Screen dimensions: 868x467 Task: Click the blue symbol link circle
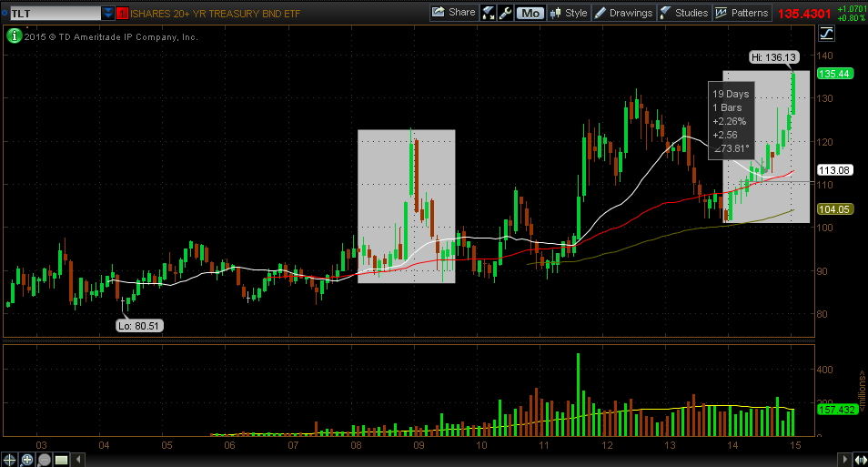pyautogui.click(x=5, y=13)
